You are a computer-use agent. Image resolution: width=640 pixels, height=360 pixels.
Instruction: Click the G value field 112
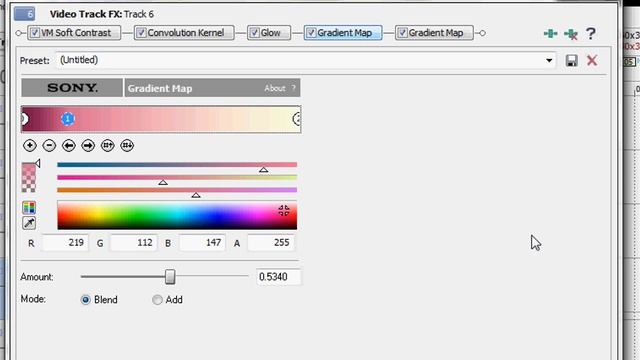tap(134, 243)
